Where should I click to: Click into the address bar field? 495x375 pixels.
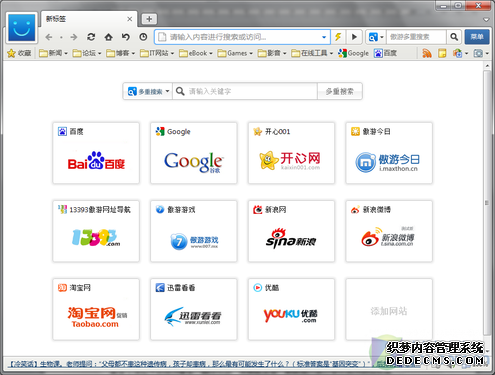click(243, 37)
